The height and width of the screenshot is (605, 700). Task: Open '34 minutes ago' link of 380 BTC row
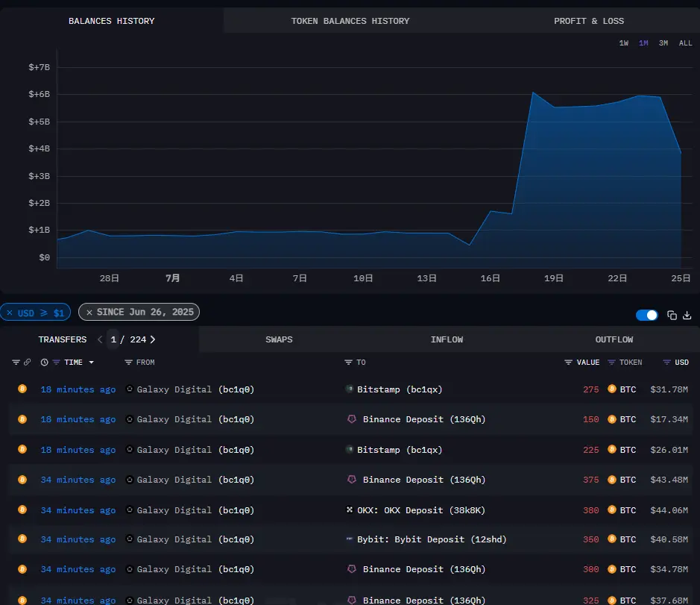coord(78,510)
